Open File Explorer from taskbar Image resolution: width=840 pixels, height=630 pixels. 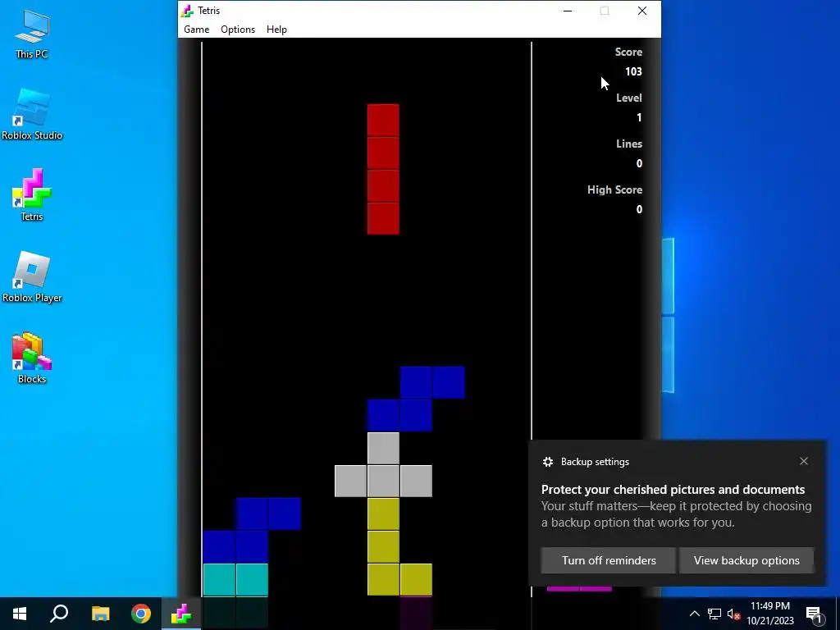click(100, 614)
